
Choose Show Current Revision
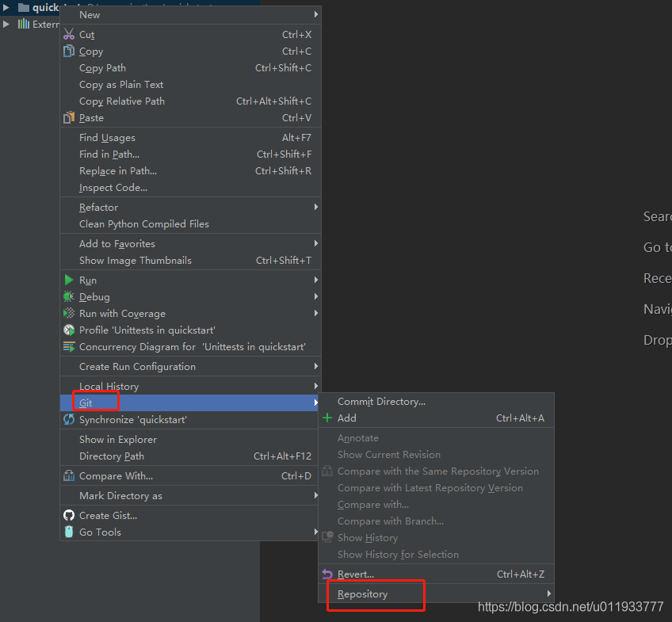[437, 455]
